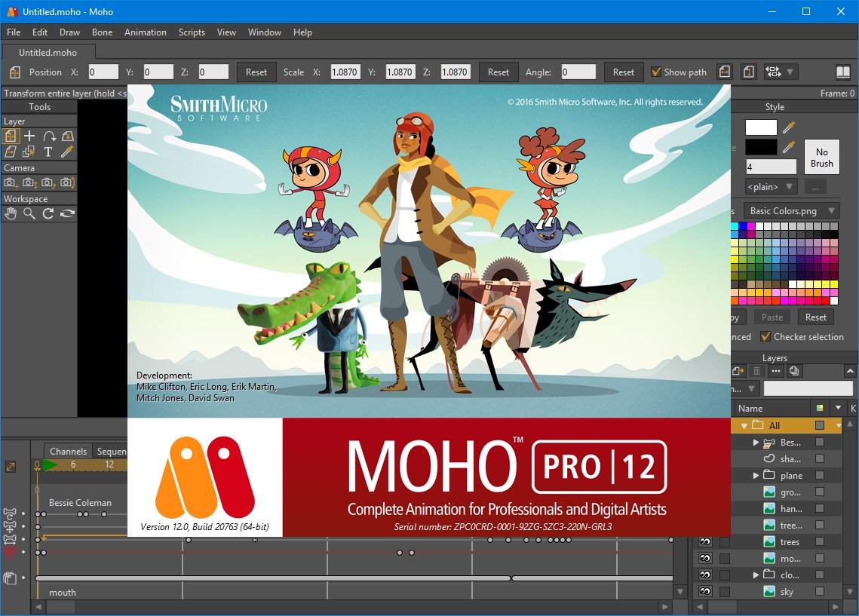This screenshot has height=616, width=859.
Task: Click the delete layer trash icon
Action: coord(756,371)
